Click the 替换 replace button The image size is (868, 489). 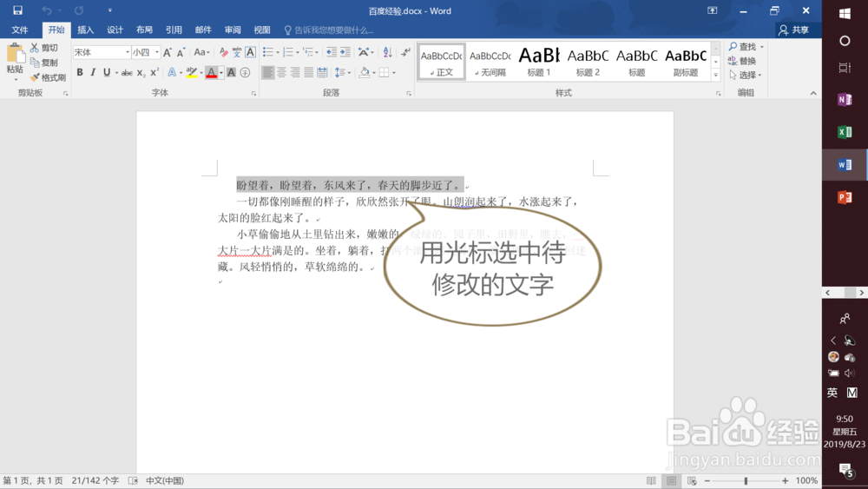pos(742,61)
